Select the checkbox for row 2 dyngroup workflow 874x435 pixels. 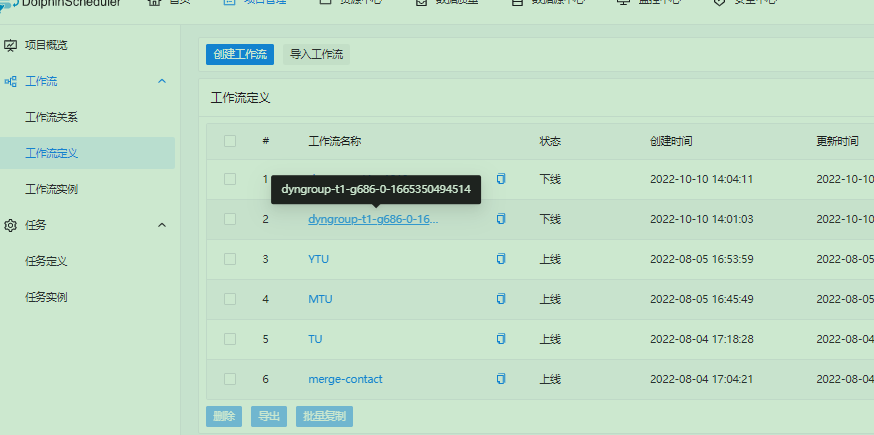click(x=230, y=219)
